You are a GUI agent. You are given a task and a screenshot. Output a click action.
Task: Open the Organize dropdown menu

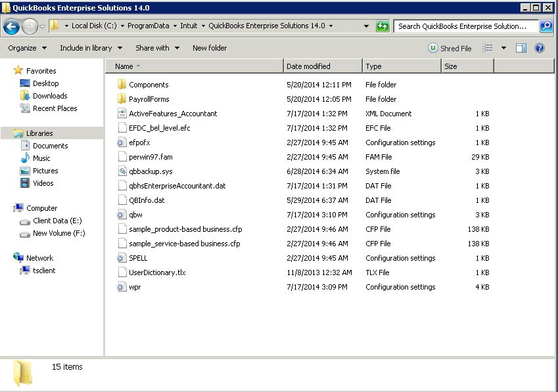click(x=28, y=48)
